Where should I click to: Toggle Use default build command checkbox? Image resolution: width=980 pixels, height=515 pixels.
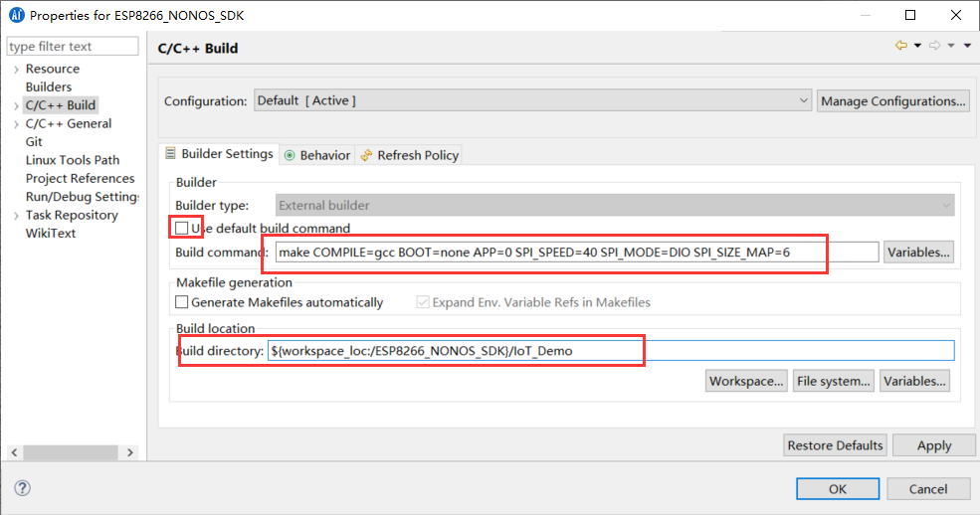[x=182, y=229]
